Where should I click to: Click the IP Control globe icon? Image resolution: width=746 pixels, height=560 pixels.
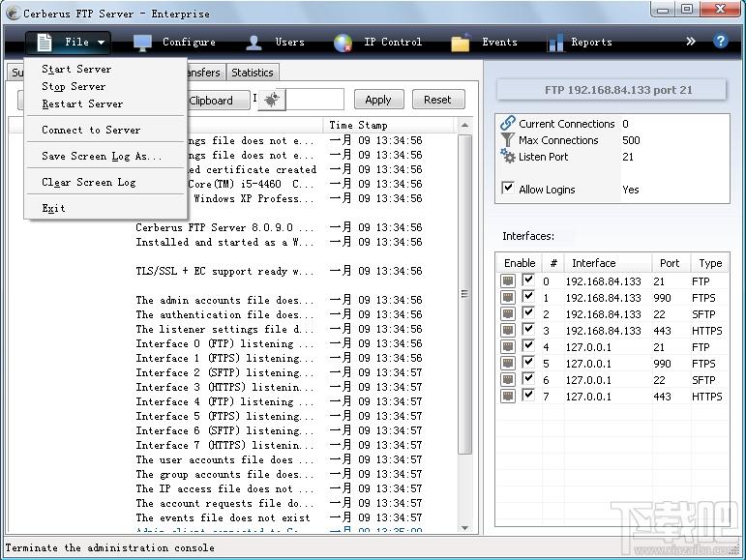pyautogui.click(x=343, y=43)
